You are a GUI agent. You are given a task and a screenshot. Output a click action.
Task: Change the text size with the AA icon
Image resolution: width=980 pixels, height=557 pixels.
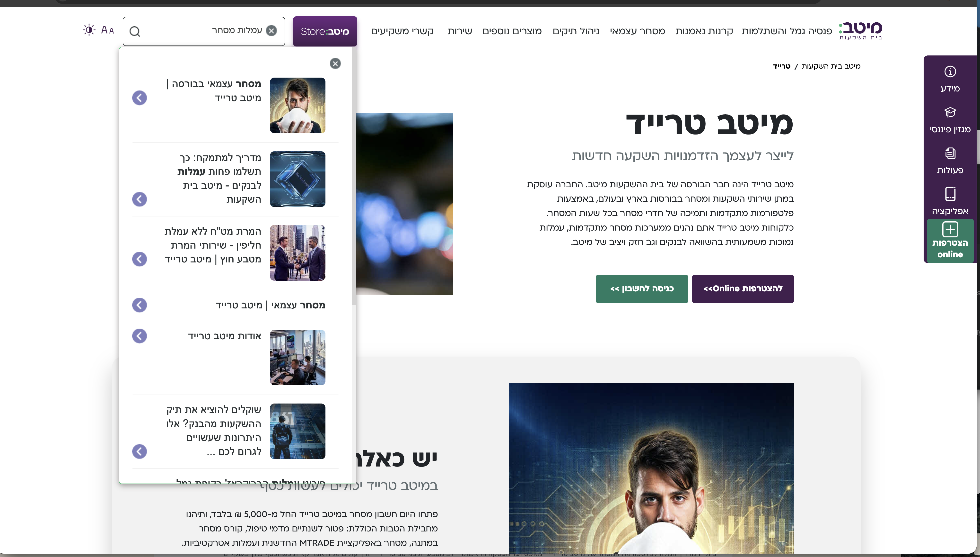pyautogui.click(x=107, y=30)
